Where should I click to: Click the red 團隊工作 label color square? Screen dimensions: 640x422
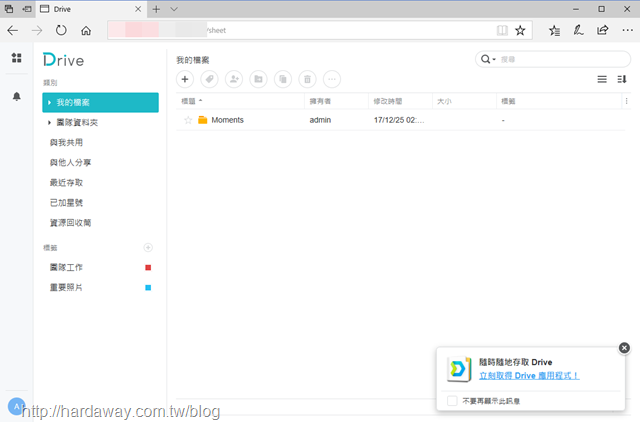[x=148, y=267]
